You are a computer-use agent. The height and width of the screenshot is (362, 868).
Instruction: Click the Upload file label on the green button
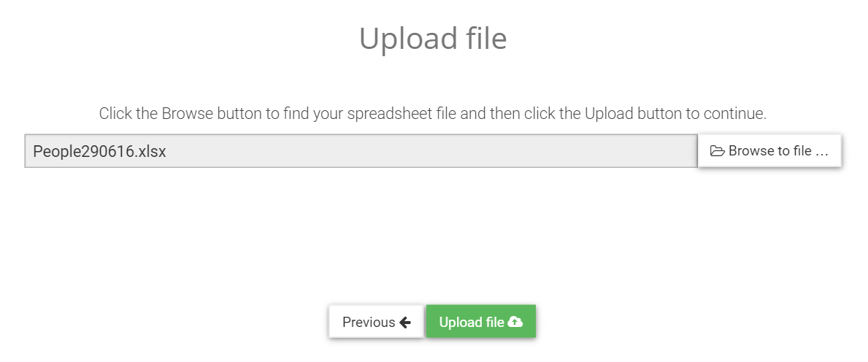point(472,322)
